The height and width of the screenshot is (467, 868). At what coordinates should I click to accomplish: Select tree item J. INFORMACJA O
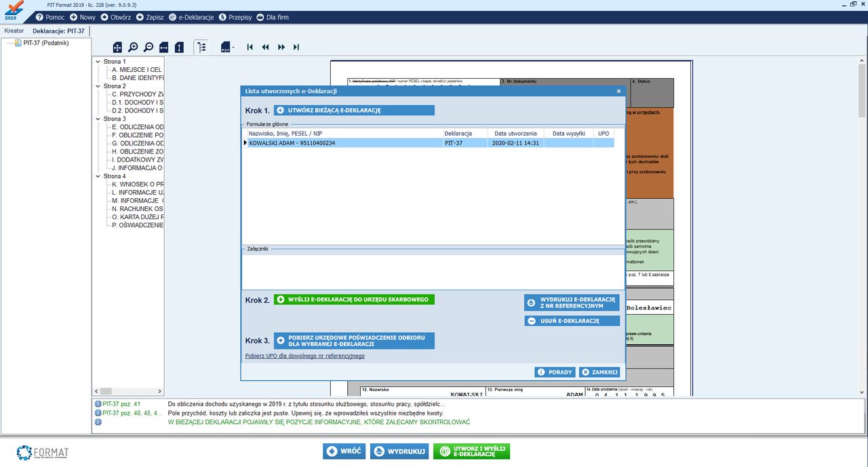point(137,168)
